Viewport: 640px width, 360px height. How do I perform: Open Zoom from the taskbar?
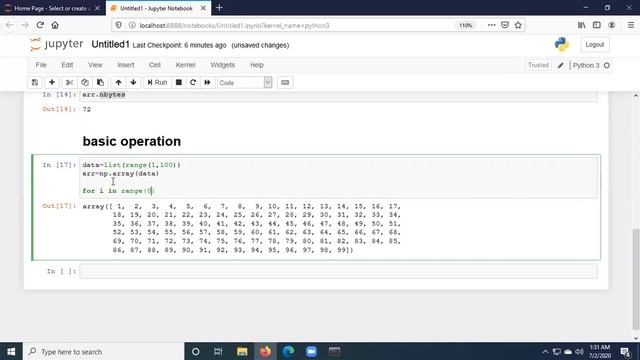point(311,351)
